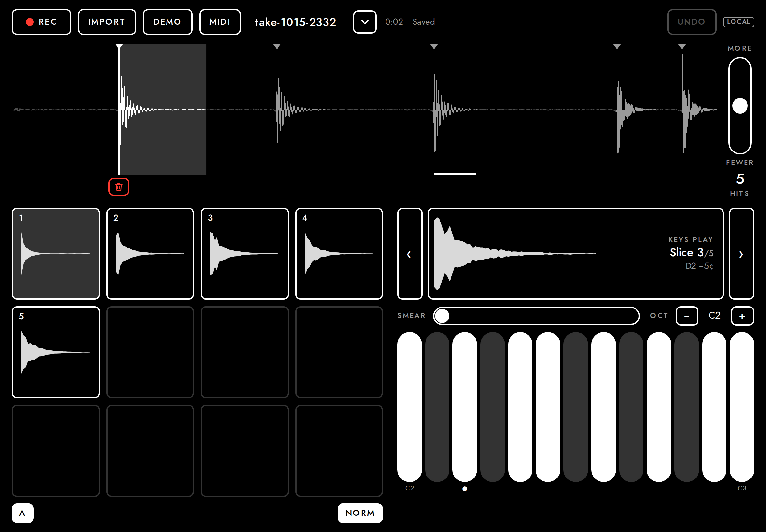Click the MORE label above the hits slider
This screenshot has width=766, height=532.
740,48
